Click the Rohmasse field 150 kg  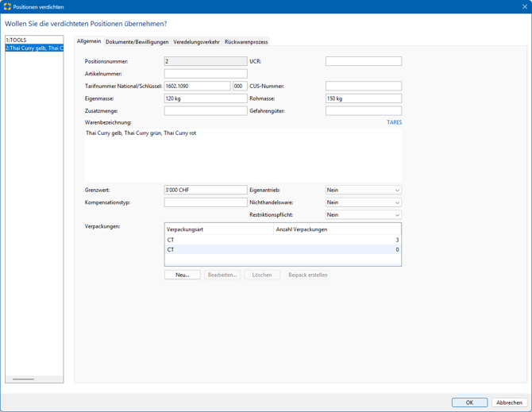[364, 98]
